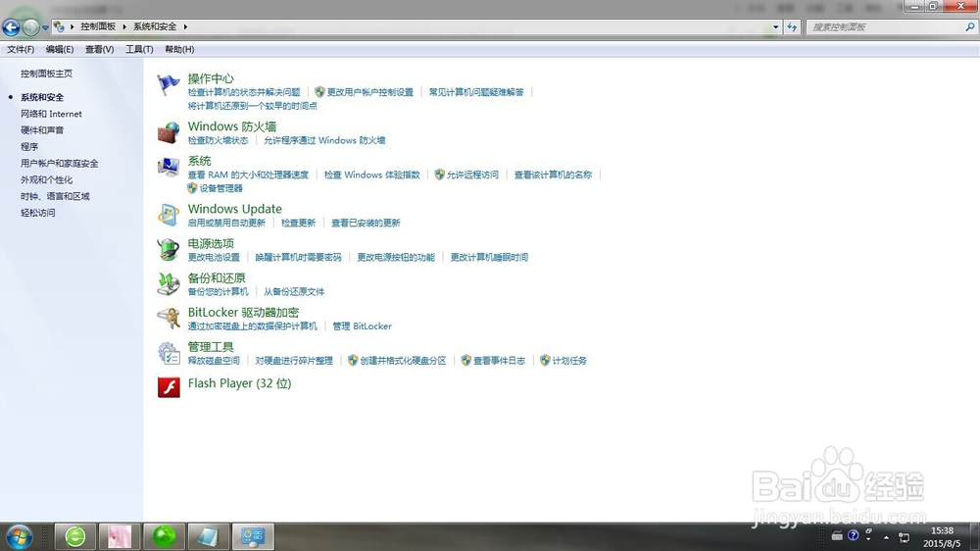Open the 文件(F) menu
The height and width of the screenshot is (551, 980).
(x=21, y=49)
